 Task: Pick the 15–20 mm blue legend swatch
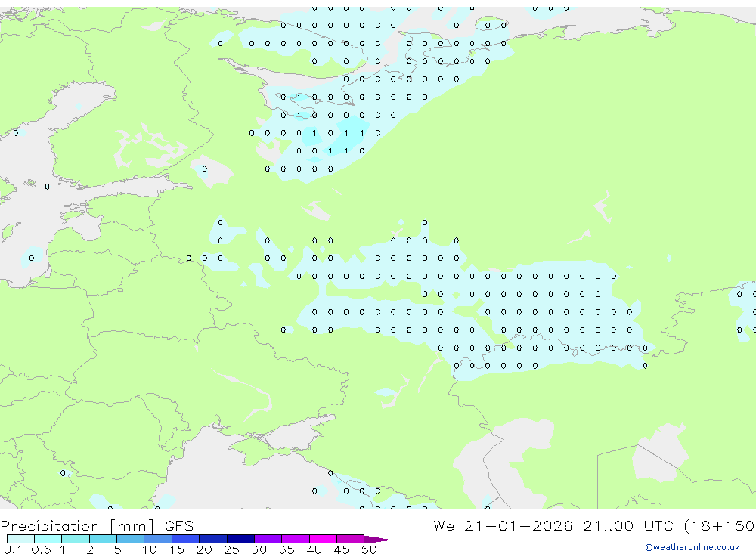click(x=186, y=539)
